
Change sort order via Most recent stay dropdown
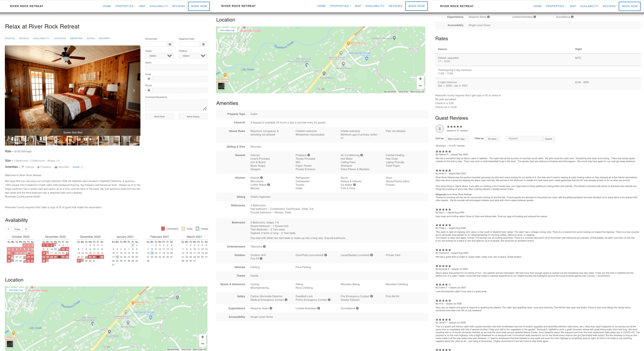(x=457, y=138)
